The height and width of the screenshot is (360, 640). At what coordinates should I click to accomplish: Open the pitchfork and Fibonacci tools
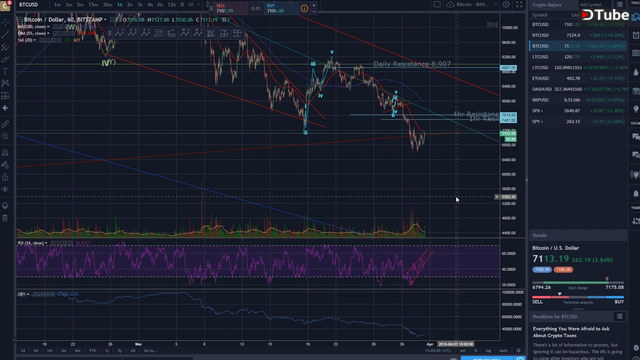coord(5,47)
